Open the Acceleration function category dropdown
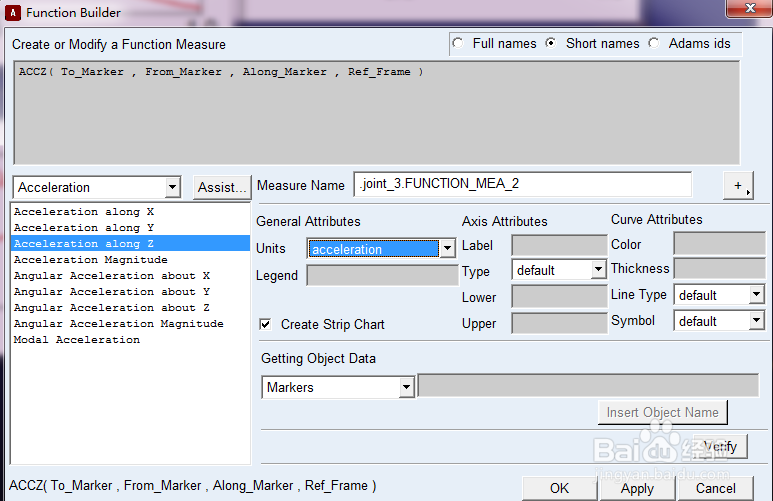This screenshot has width=773, height=501. tap(172, 187)
